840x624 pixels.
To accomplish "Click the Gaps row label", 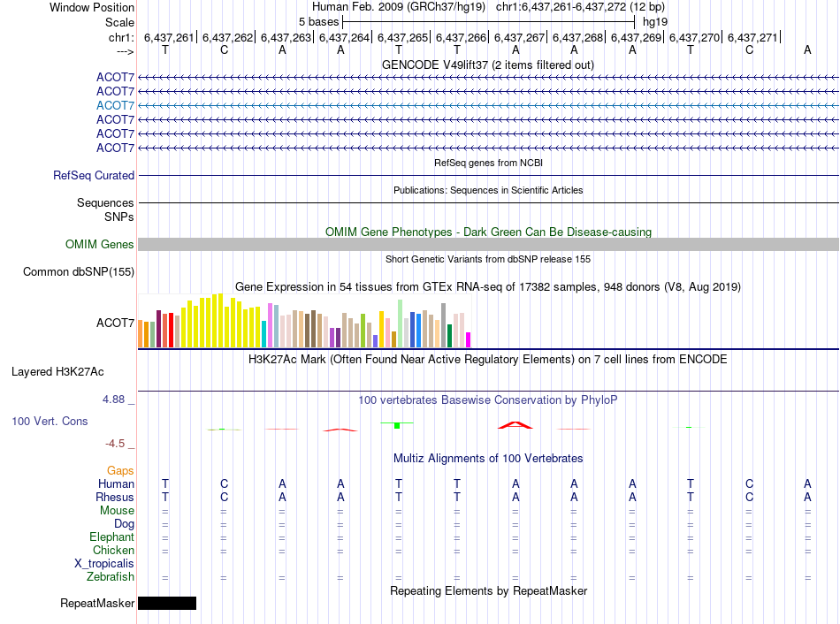I will tap(120, 470).
